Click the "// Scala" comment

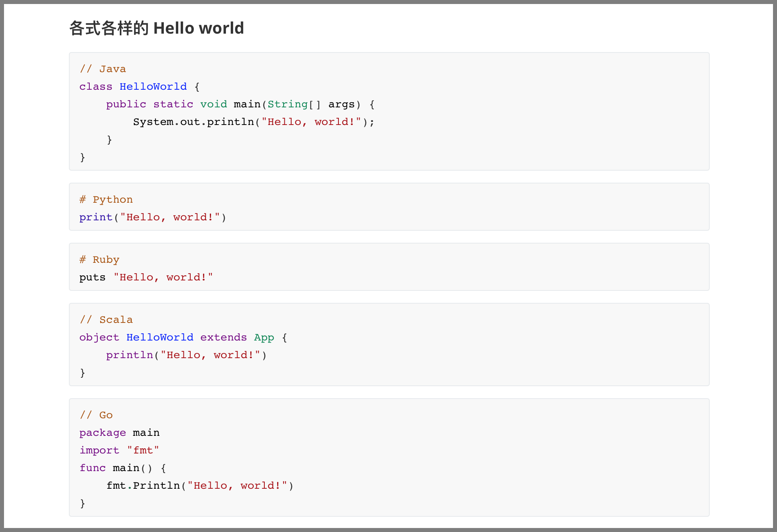106,320
